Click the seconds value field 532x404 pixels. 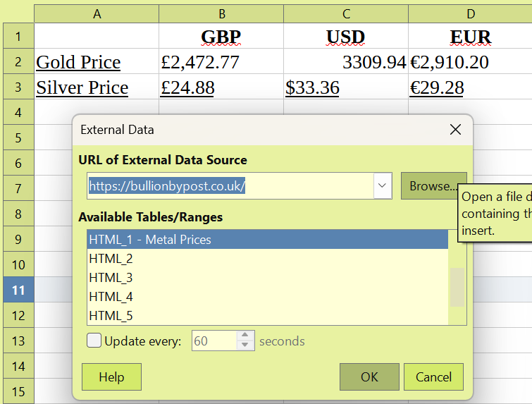pos(214,341)
